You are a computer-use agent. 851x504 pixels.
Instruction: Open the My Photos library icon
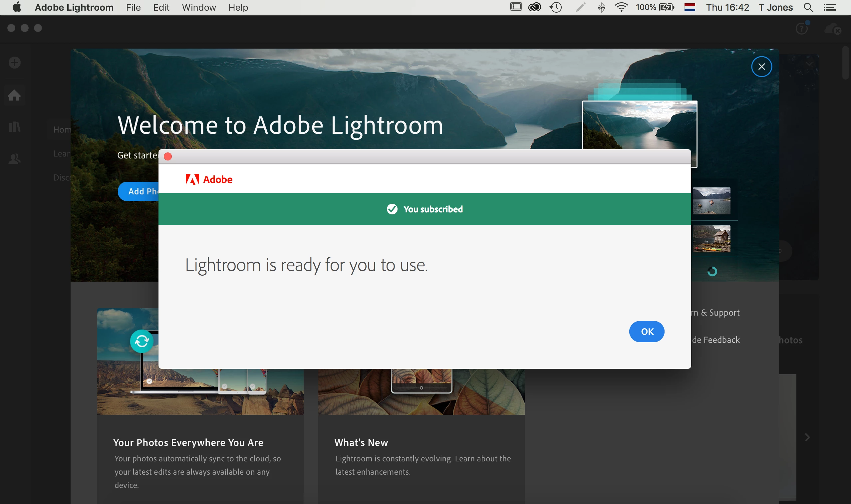(x=15, y=127)
